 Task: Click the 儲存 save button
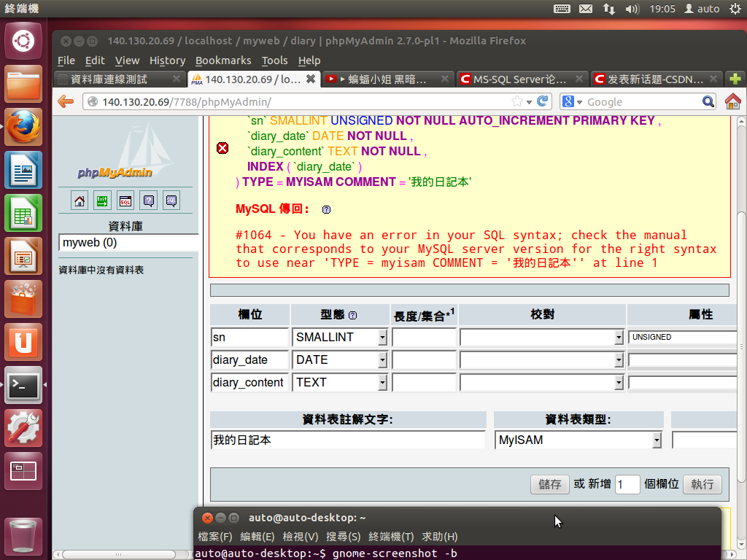pyautogui.click(x=549, y=484)
